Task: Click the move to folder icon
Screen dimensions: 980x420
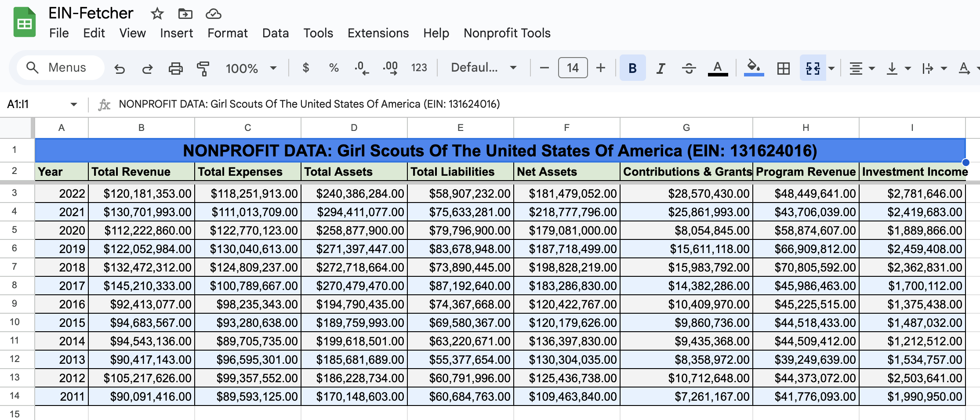Action: (185, 14)
